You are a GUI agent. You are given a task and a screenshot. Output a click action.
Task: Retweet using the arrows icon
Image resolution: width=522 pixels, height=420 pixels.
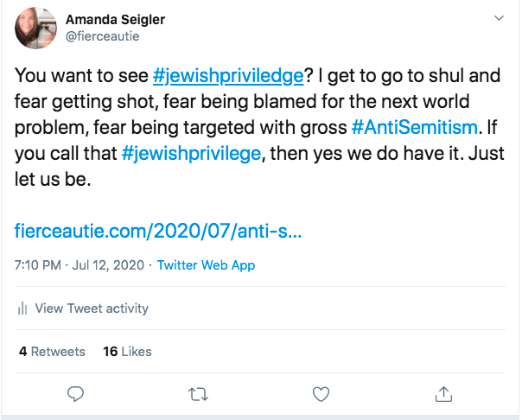198,394
